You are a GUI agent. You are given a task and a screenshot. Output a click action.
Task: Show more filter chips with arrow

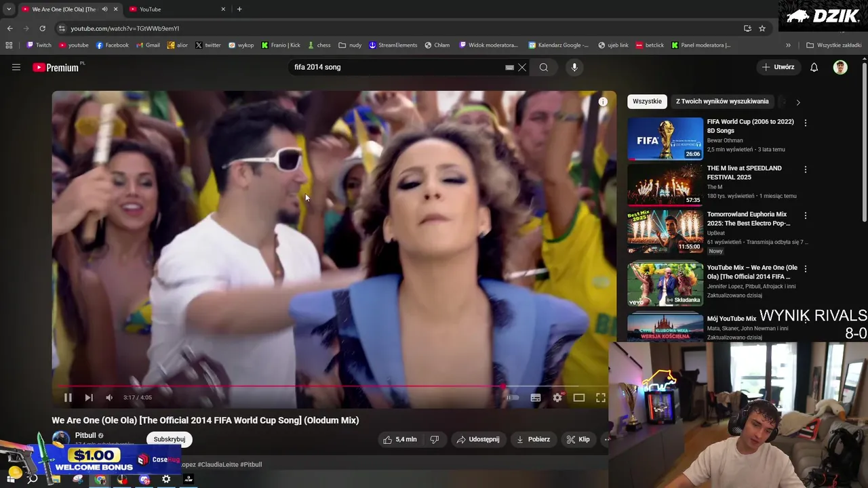coord(798,102)
